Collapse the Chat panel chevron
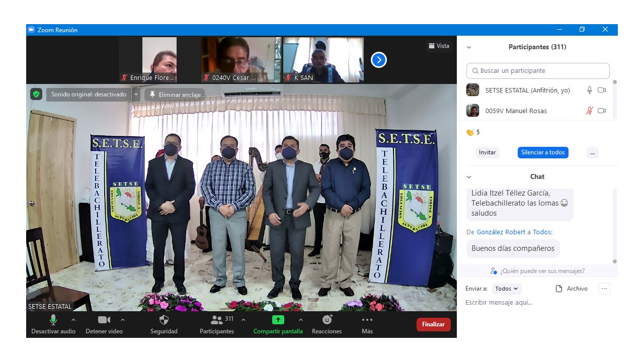Viewport: 644px width, 362px height. click(x=469, y=177)
